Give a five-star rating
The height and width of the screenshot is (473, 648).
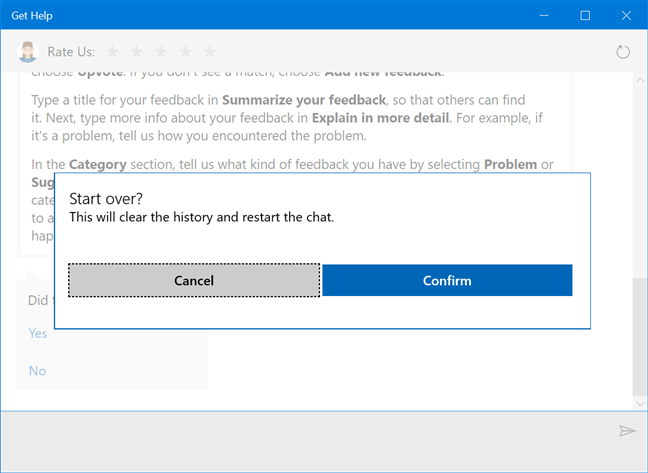point(209,51)
